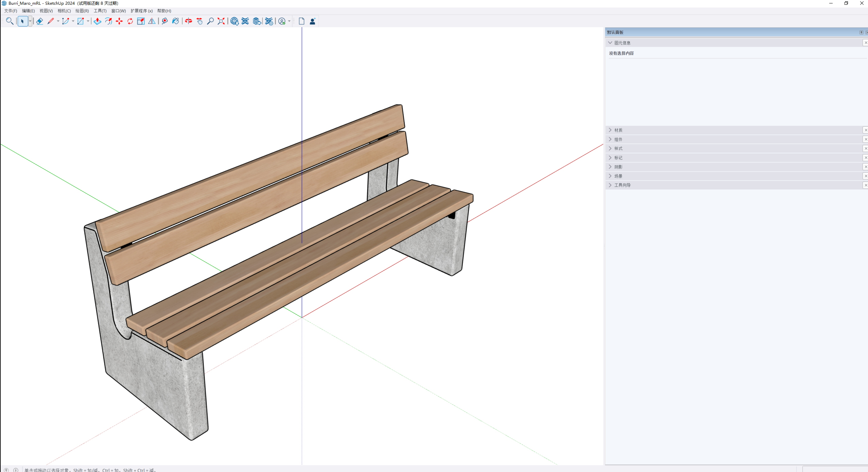868x472 pixels.
Task: Click the Follow Me tool
Action: coord(108,21)
